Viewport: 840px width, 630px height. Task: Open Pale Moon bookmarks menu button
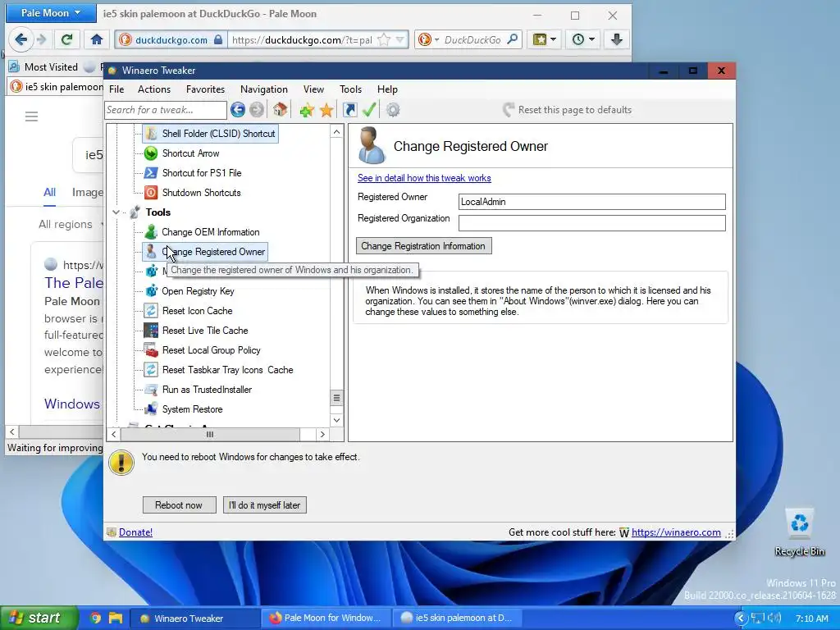[545, 39]
